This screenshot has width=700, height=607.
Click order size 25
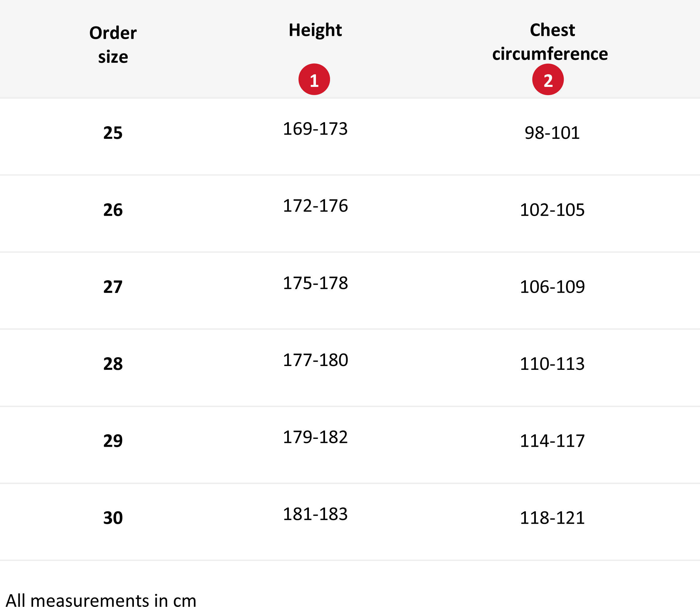click(113, 133)
